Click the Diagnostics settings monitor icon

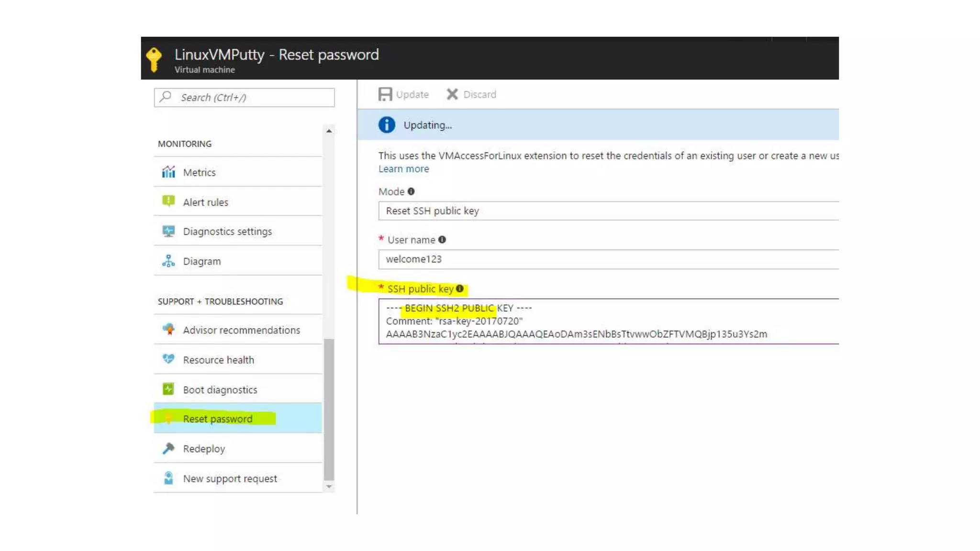tap(168, 231)
